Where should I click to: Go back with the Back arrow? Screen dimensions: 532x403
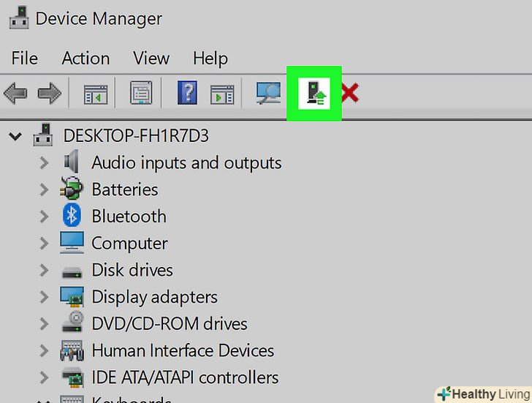tap(15, 93)
